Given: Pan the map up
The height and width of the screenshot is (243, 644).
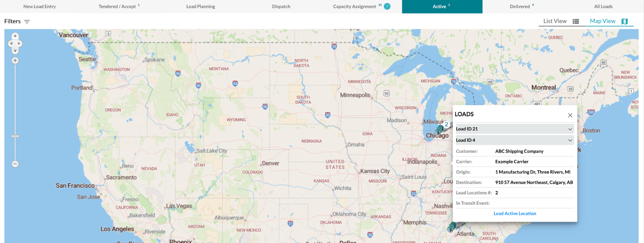Looking at the screenshot, I should (x=15, y=36).
